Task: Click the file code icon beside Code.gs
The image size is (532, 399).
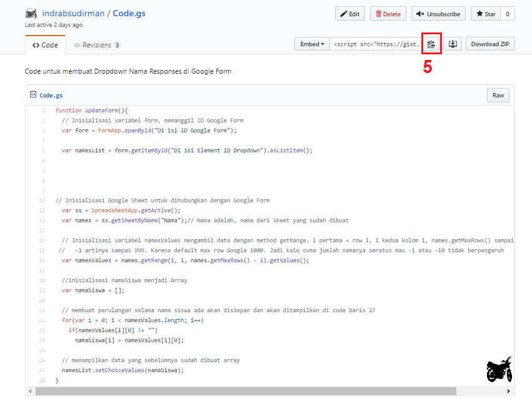Action: (33, 95)
